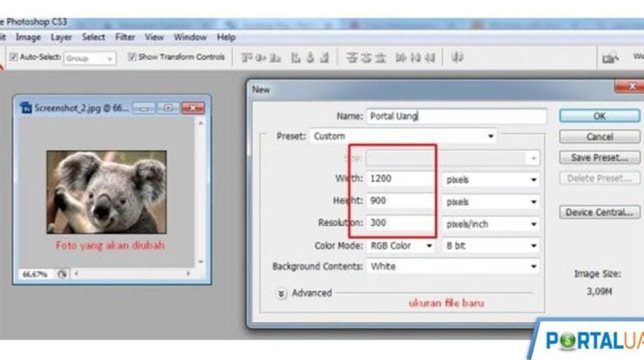This screenshot has height=360, width=644.
Task: Click the 66.67% zoom field in the document window
Action: click(x=36, y=274)
